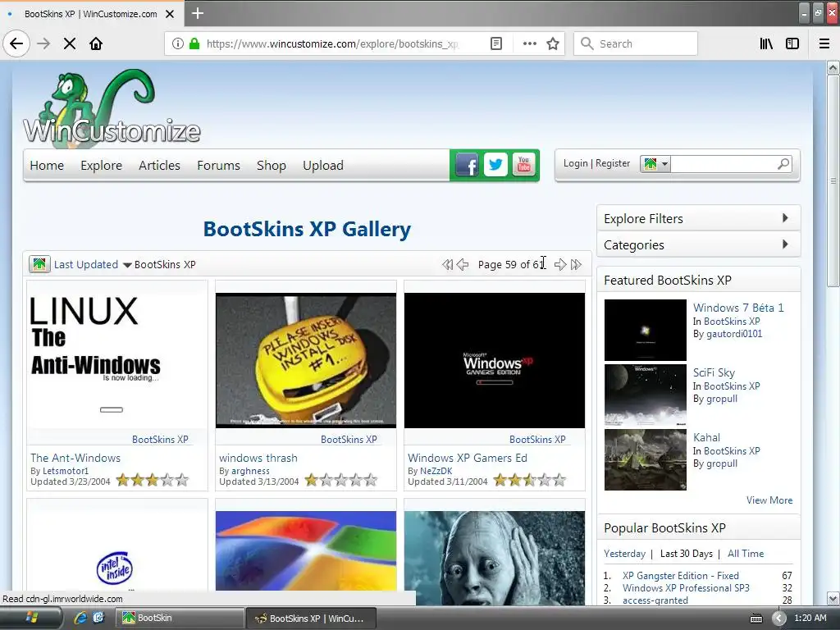Open Windows Start button
The image size is (840, 630).
(31, 619)
